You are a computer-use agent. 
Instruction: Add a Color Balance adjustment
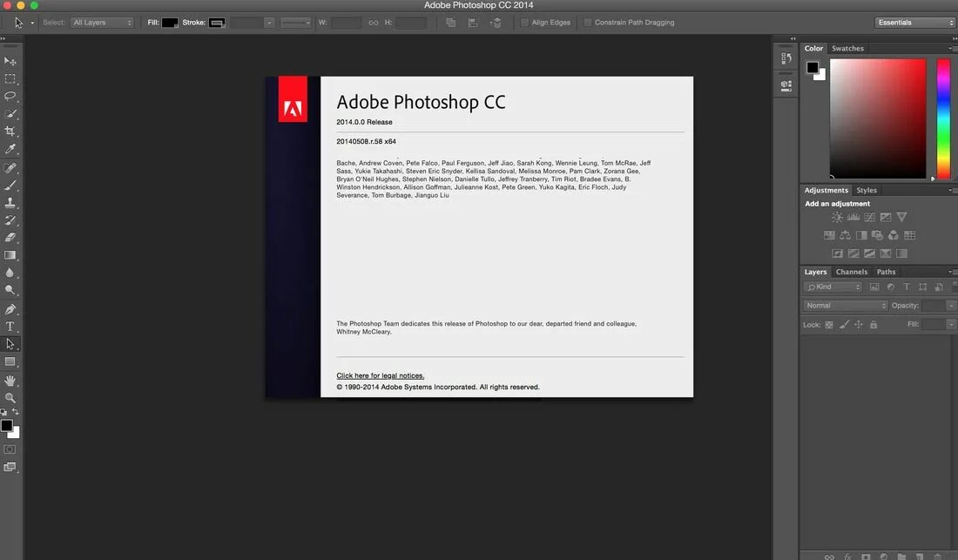(845, 235)
